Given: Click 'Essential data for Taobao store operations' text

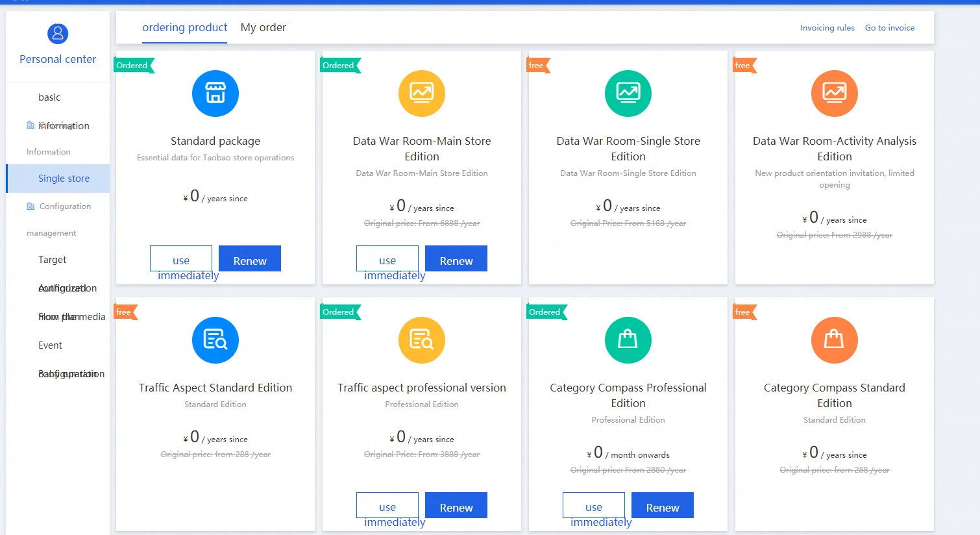Looking at the screenshot, I should pyautogui.click(x=215, y=158).
